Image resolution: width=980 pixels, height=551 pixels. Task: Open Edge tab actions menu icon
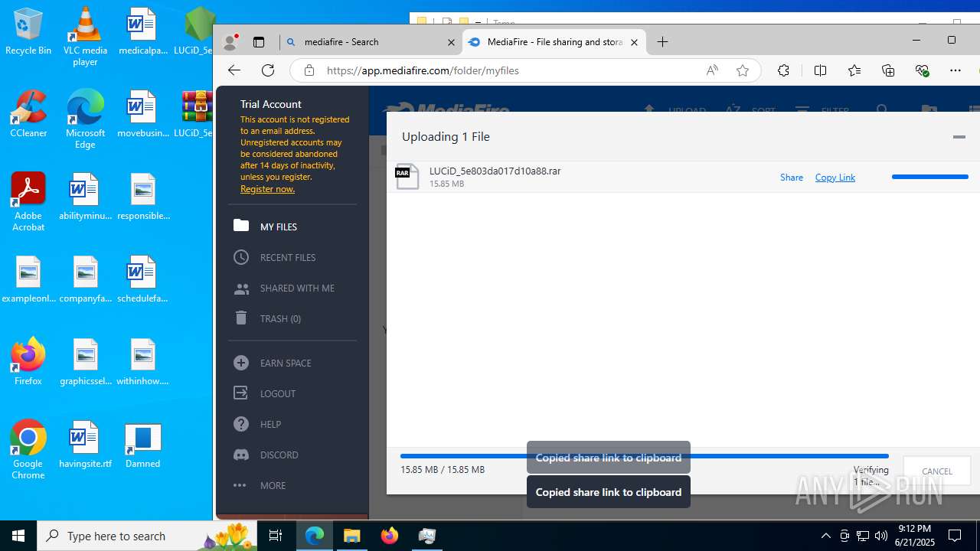click(259, 42)
